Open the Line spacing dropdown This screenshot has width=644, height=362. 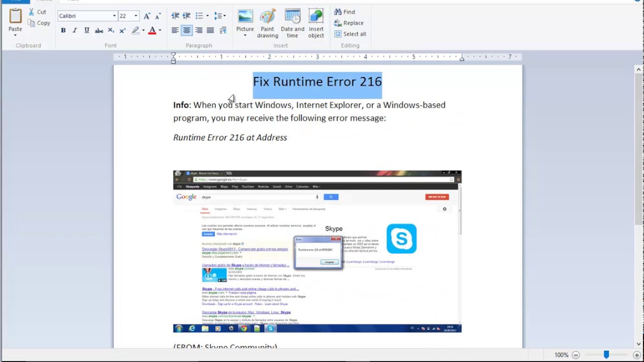[219, 16]
